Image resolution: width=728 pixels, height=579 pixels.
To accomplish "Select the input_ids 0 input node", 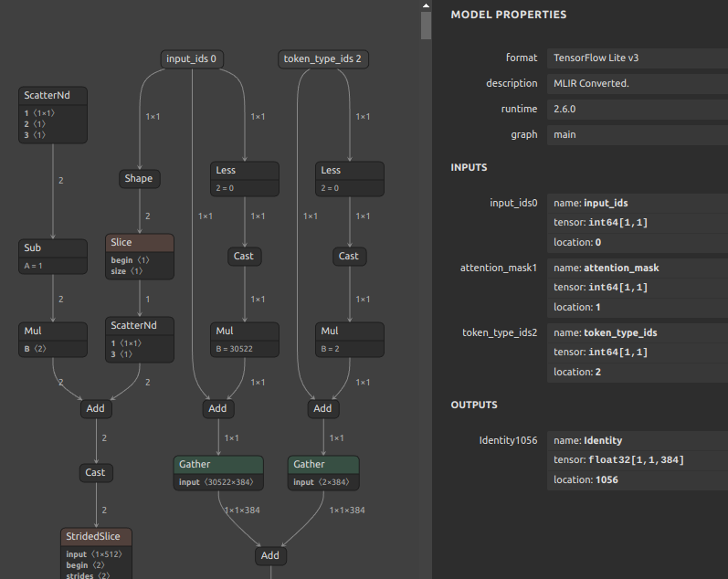I will coord(192,59).
